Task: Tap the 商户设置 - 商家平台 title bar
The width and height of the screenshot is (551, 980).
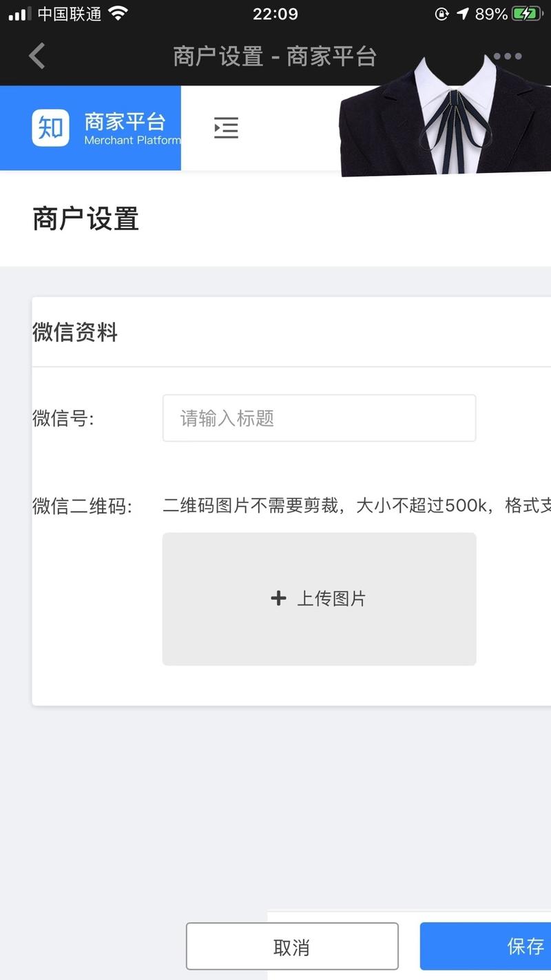Action: tap(275, 57)
